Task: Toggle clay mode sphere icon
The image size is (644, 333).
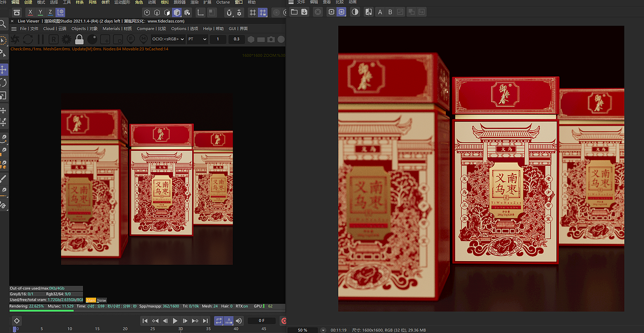Action: coord(93,39)
